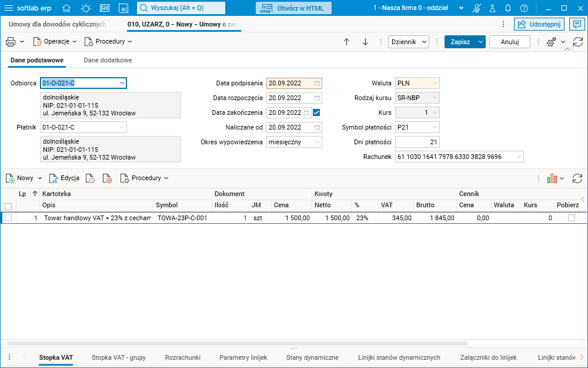The height and width of the screenshot is (368, 588).
Task: Expand the Odbiorca dropdown
Action: [x=122, y=83]
